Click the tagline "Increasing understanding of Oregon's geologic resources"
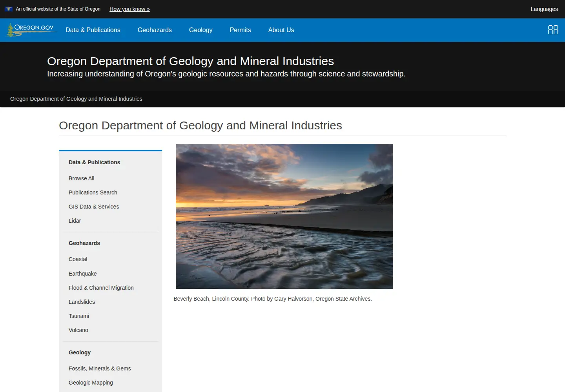The height and width of the screenshot is (392, 565). [x=226, y=74]
